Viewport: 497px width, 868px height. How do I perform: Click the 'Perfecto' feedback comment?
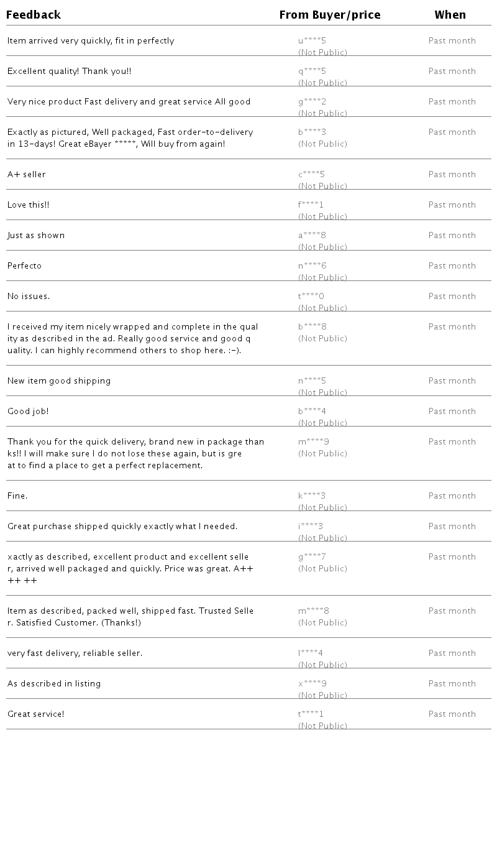pyautogui.click(x=24, y=266)
